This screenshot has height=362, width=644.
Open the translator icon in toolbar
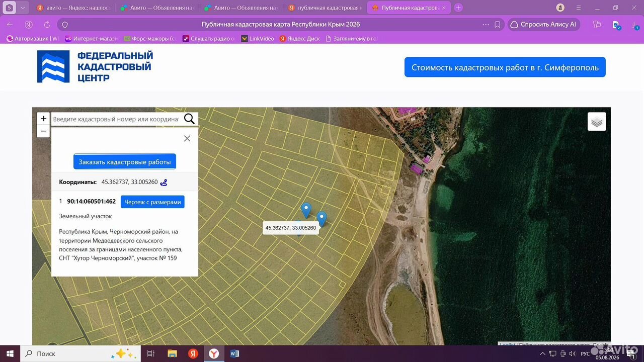(x=616, y=25)
